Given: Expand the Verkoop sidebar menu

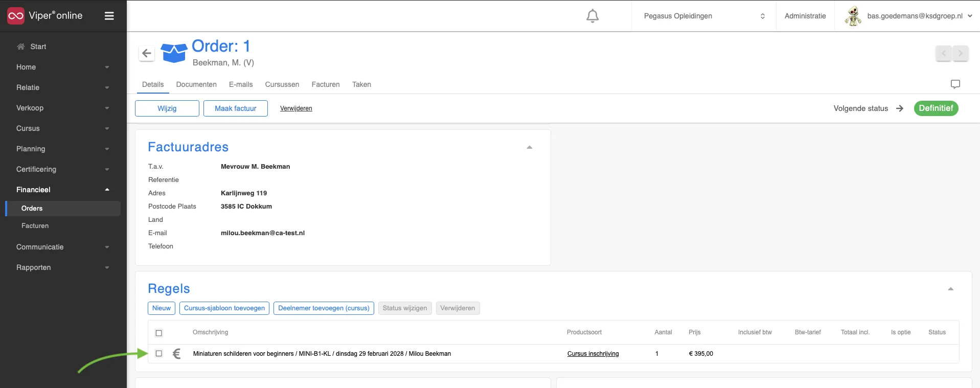Looking at the screenshot, I should (x=63, y=108).
